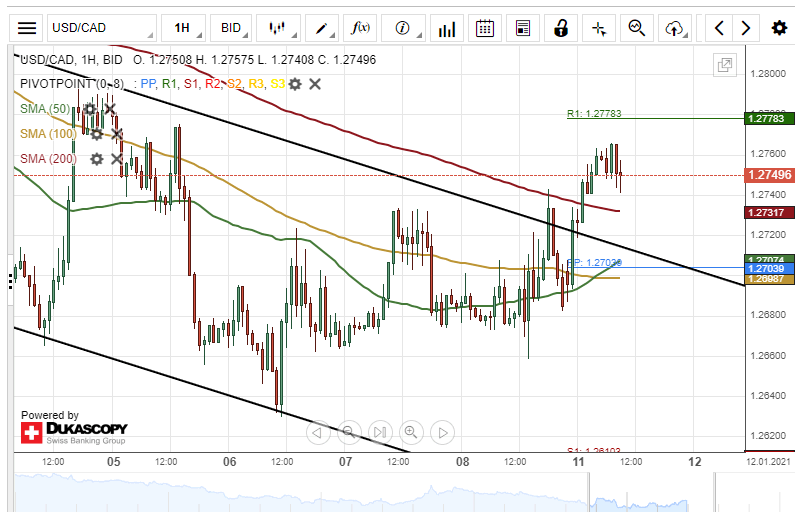The width and height of the screenshot is (799, 521).
Task: Open the hamburger main menu
Action: (x=27, y=28)
